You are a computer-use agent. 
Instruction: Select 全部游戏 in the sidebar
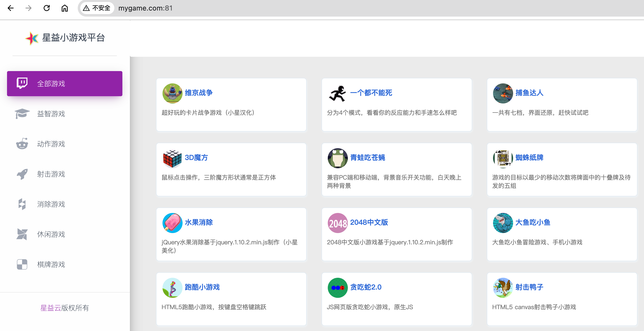(51, 84)
